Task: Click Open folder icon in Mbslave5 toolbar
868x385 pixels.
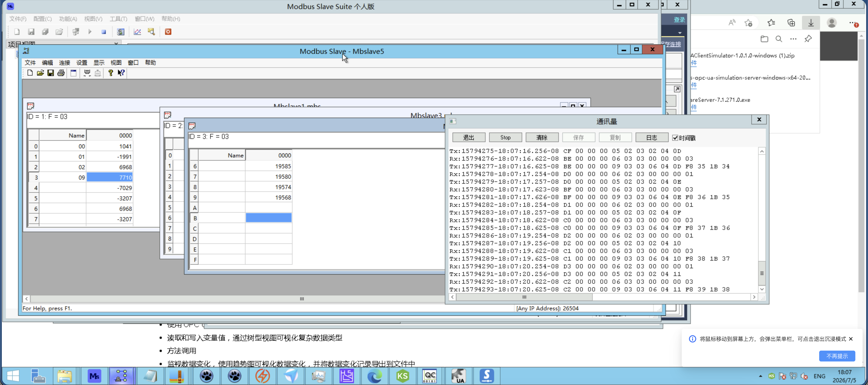Action: point(40,73)
